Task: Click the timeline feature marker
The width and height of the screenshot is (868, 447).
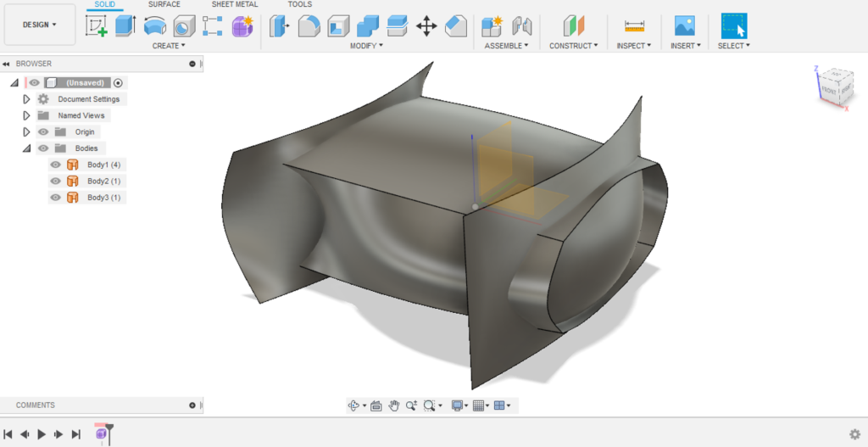Action: coord(102,433)
